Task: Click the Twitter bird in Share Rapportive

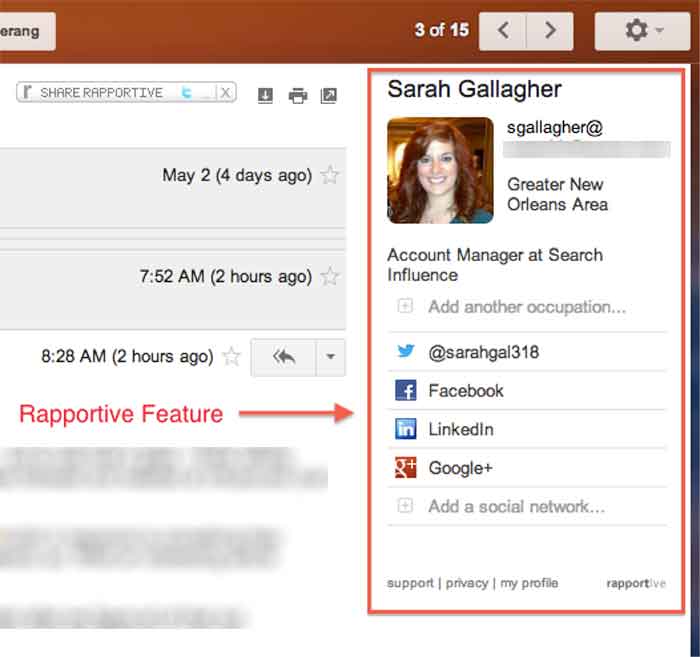Action: click(x=185, y=93)
